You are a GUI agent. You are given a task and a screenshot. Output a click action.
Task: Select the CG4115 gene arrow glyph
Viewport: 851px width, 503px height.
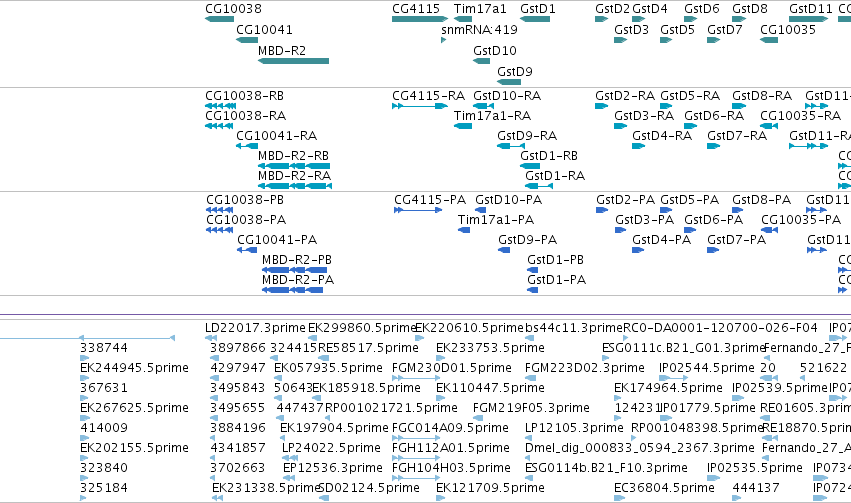click(x=420, y=19)
